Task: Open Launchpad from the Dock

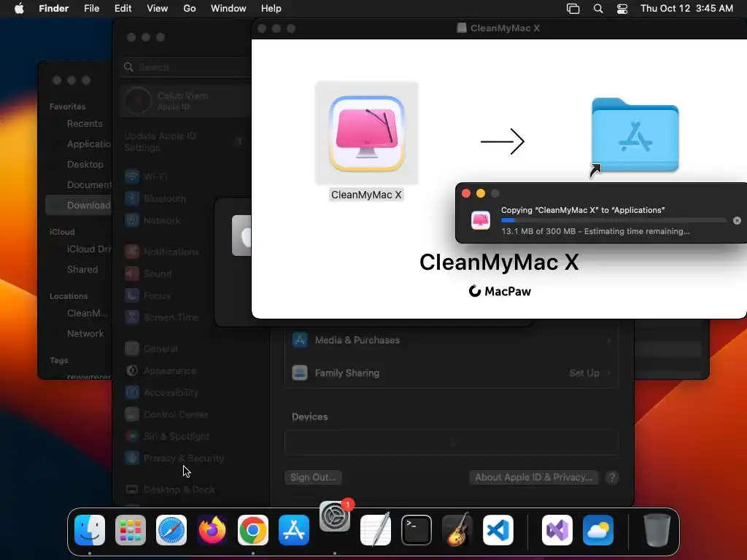Action: 131,530
